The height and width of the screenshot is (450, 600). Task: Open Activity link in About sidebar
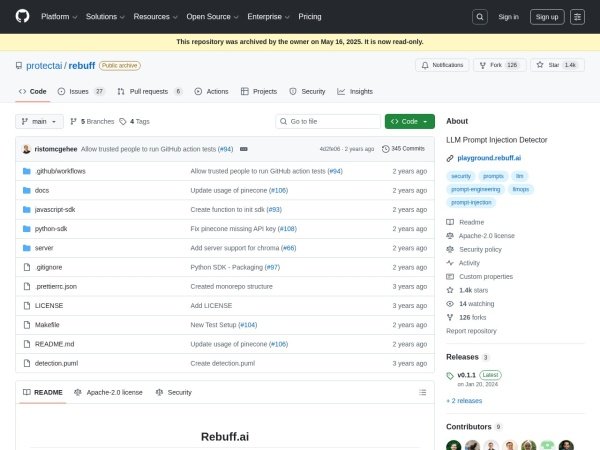pos(463,263)
